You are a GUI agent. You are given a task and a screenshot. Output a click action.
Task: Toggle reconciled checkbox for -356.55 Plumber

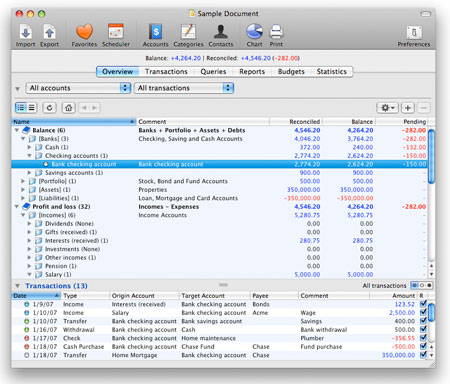(423, 338)
